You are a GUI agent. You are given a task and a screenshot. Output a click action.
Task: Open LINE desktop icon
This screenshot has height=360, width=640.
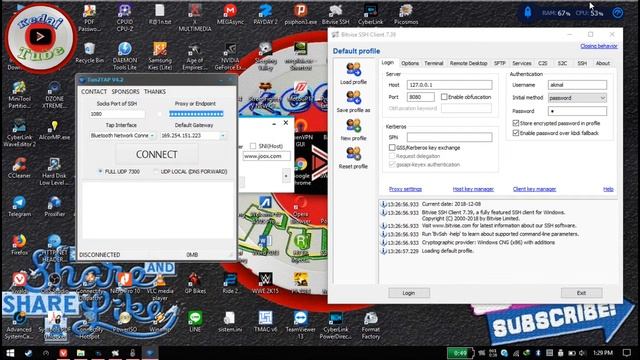(x=195, y=322)
